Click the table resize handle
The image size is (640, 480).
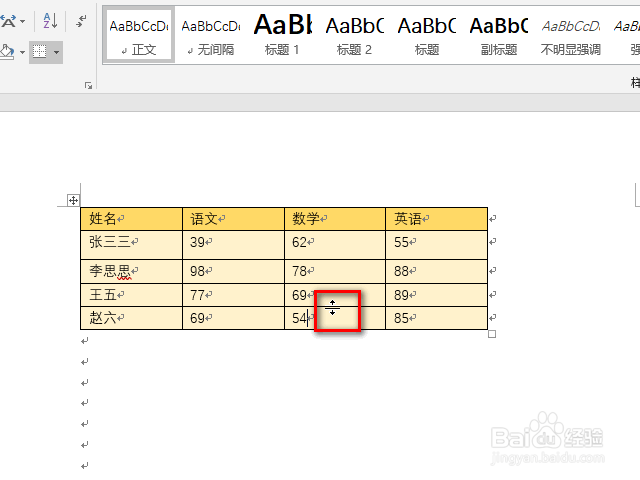(x=492, y=334)
